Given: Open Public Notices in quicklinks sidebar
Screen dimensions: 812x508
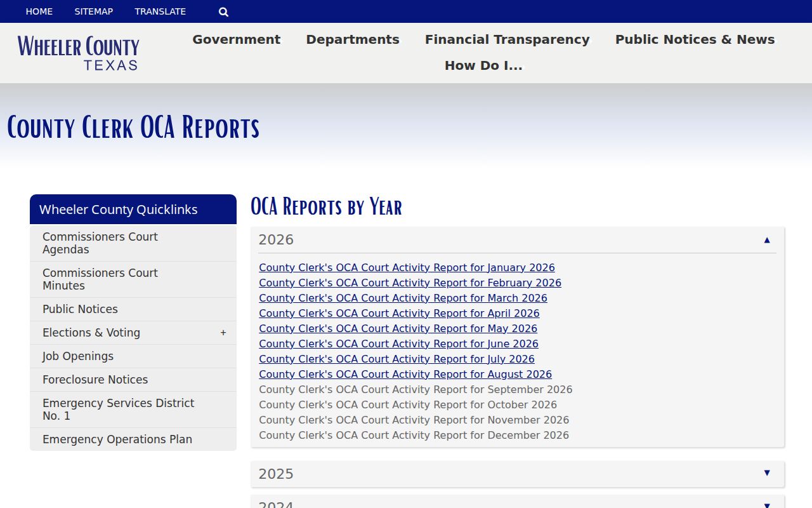Looking at the screenshot, I should pyautogui.click(x=133, y=309).
